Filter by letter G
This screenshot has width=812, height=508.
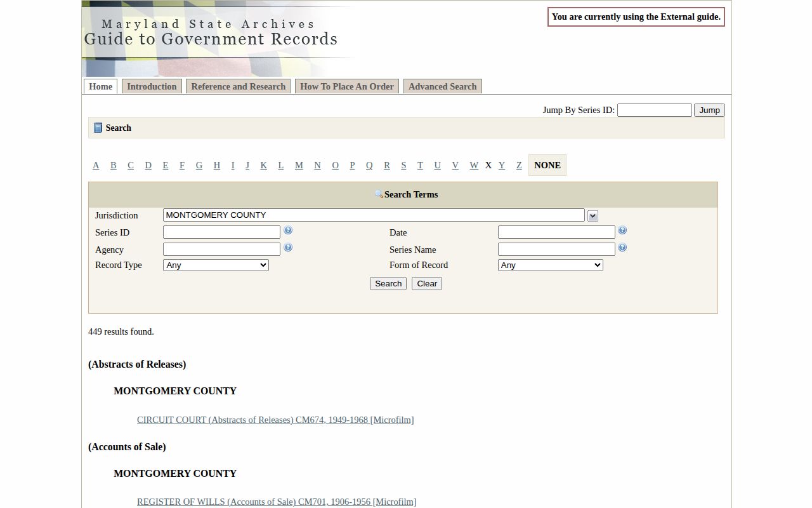click(x=199, y=165)
